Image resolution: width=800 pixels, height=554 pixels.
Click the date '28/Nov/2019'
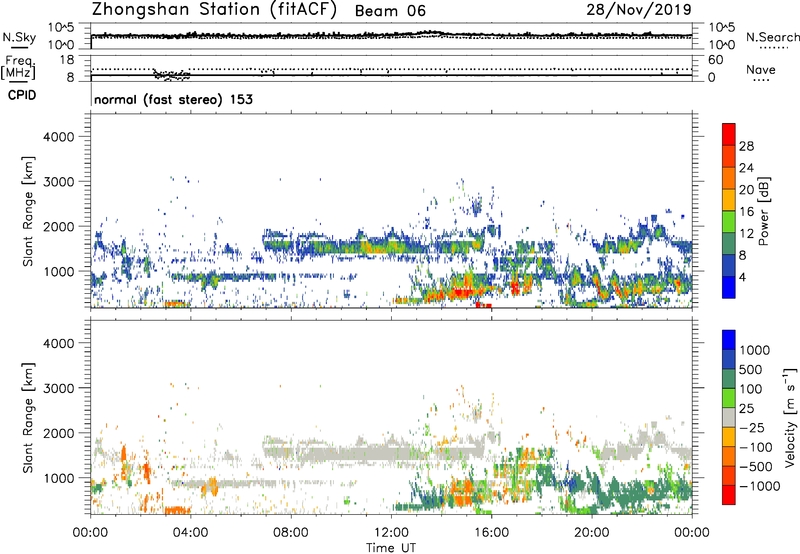click(x=639, y=9)
